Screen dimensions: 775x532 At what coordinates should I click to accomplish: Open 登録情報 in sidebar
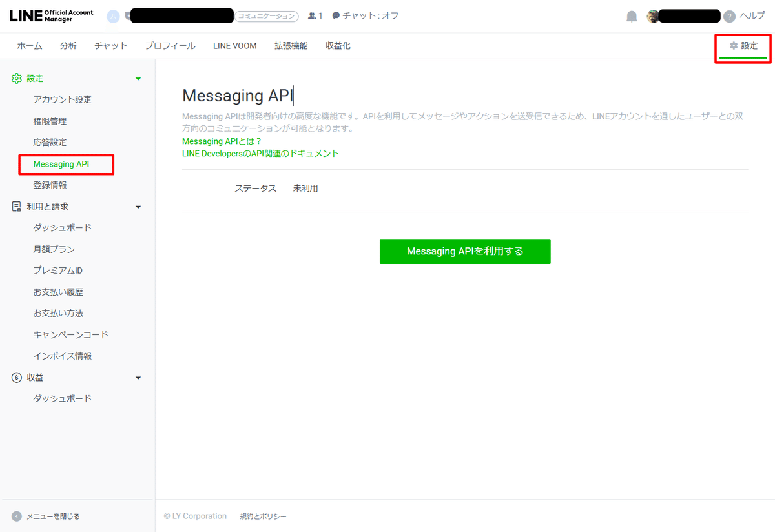[x=50, y=185]
